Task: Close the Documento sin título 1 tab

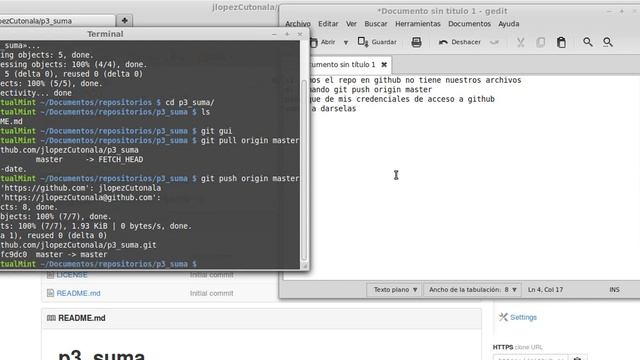Action: pos(384,64)
